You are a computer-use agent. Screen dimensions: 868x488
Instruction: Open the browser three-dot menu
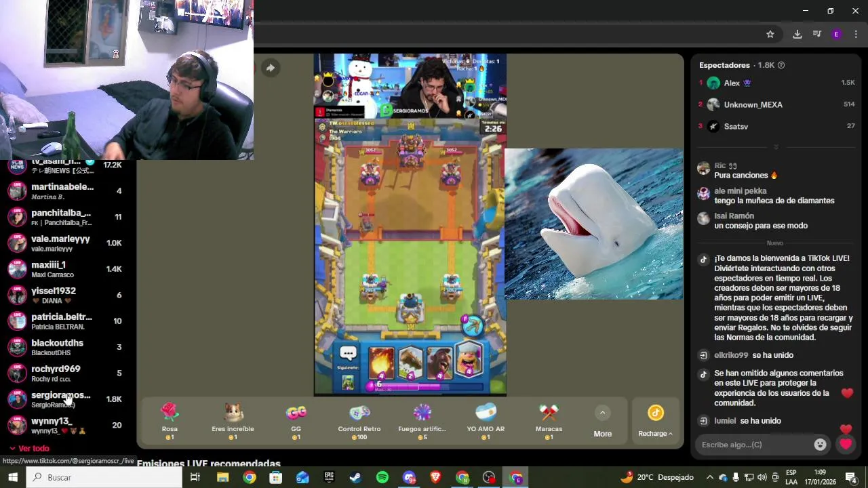click(856, 34)
